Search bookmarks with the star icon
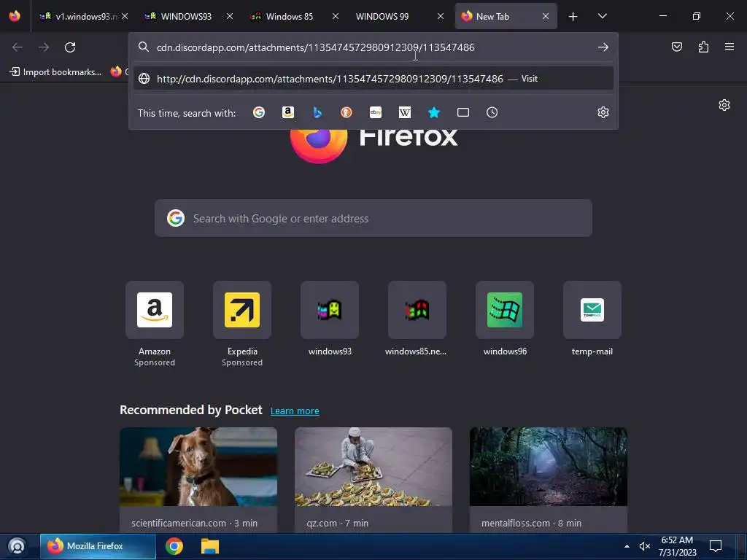 433,112
